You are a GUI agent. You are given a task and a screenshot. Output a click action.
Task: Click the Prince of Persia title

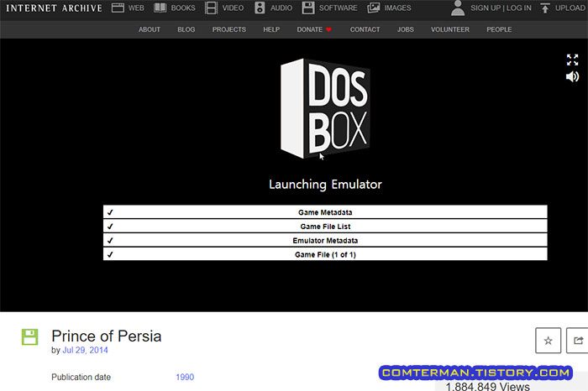tap(107, 336)
